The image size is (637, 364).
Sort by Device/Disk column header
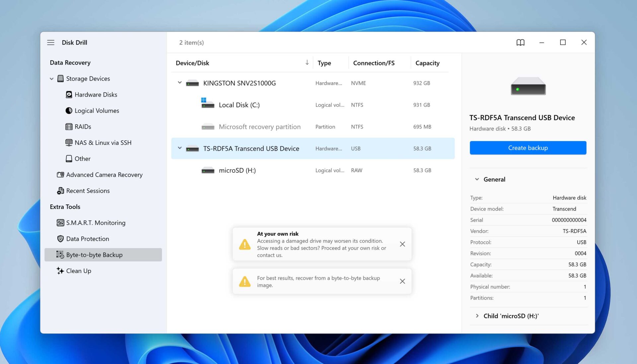click(192, 63)
